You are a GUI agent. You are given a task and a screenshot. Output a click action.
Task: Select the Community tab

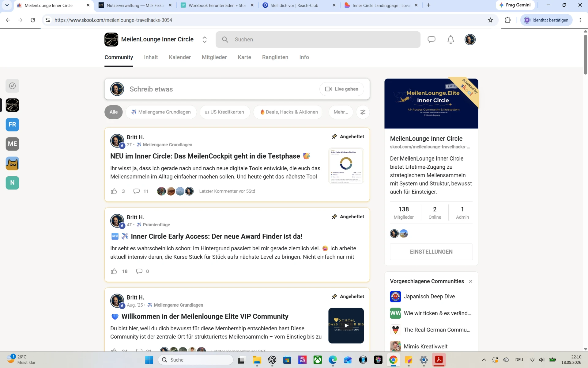coord(119,57)
